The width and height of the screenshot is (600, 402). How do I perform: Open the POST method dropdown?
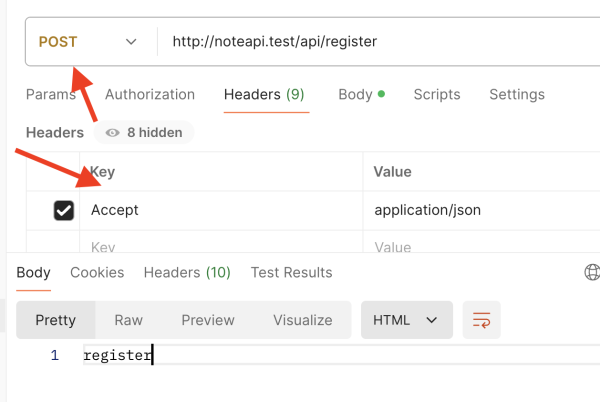pyautogui.click(x=87, y=42)
